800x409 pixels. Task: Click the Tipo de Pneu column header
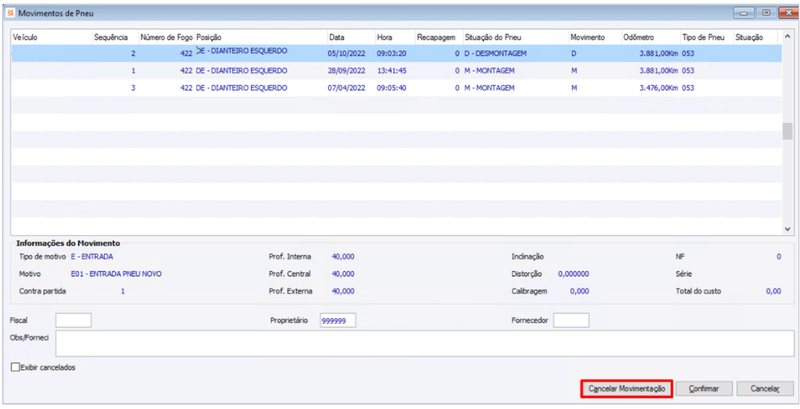pos(704,37)
